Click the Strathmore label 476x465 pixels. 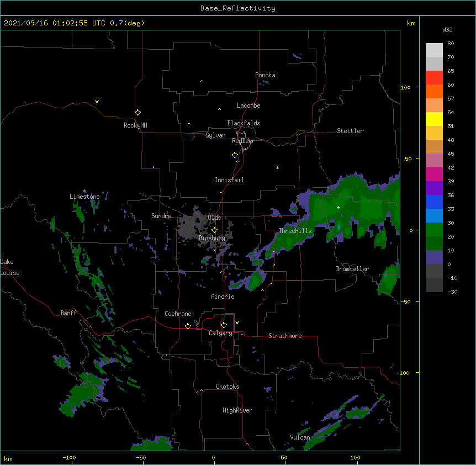pyautogui.click(x=285, y=336)
